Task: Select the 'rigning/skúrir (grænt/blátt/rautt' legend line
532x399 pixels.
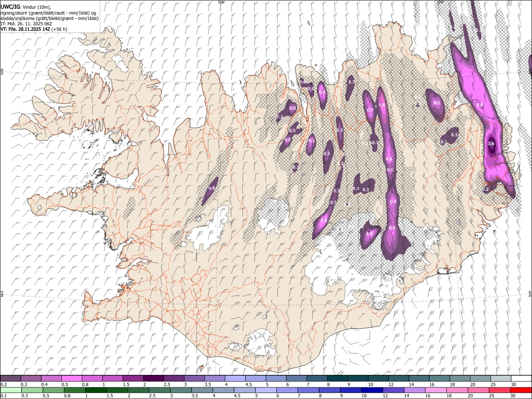Action: [x=49, y=13]
